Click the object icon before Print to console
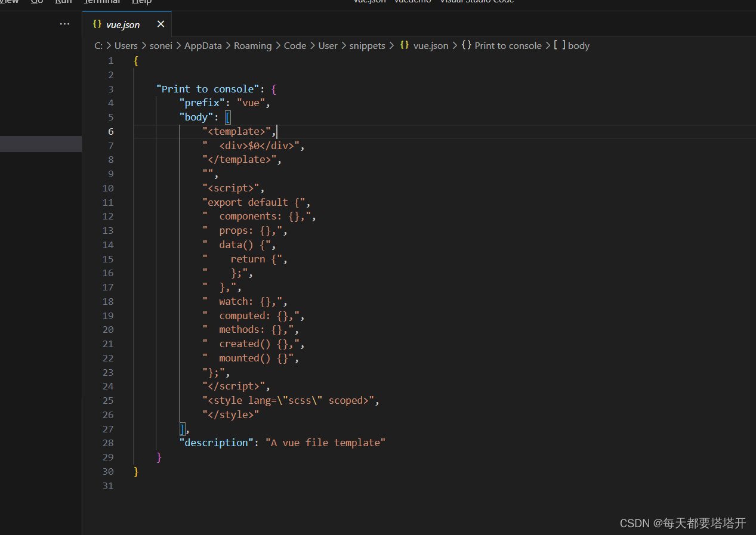Image resolution: width=756 pixels, height=535 pixels. click(467, 45)
